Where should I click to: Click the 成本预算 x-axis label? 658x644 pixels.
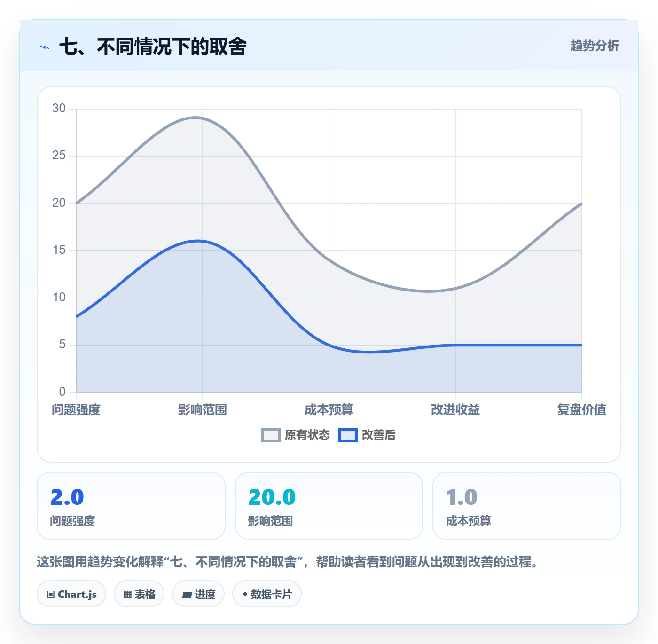point(329,410)
